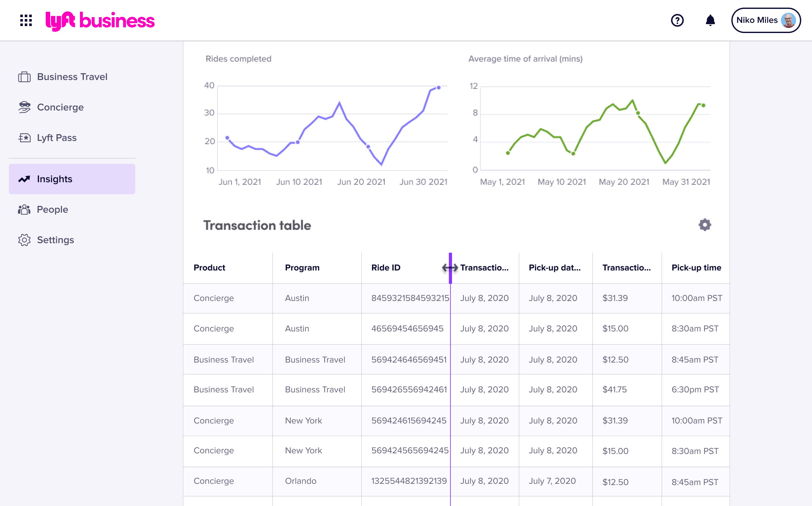The image size is (812, 506).
Task: Click the Settings gear icon in sidebar
Action: tap(24, 240)
